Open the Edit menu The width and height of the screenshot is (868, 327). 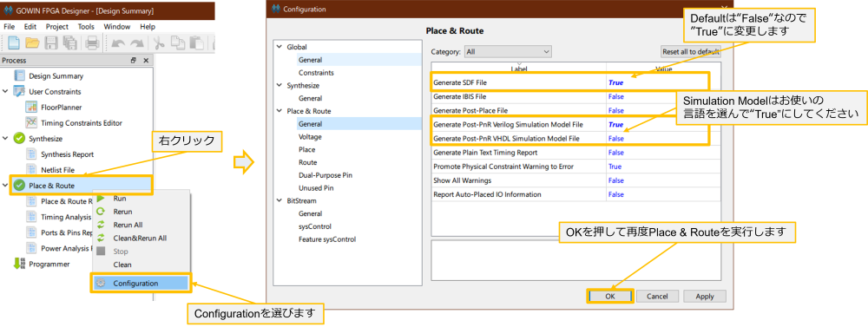click(x=30, y=27)
